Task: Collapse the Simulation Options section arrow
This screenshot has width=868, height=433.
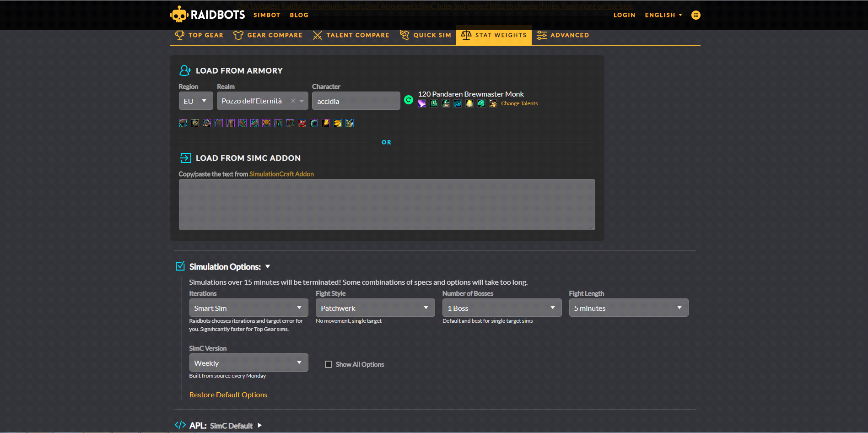Action: [x=268, y=266]
